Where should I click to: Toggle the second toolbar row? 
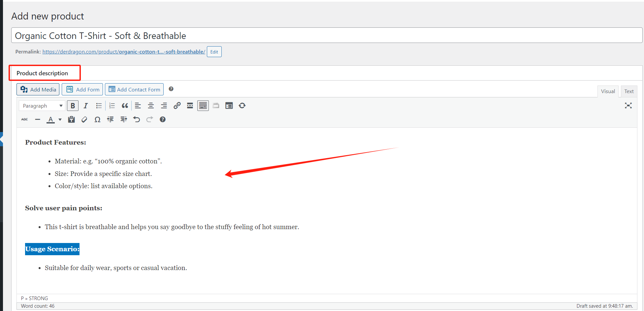[x=203, y=106]
